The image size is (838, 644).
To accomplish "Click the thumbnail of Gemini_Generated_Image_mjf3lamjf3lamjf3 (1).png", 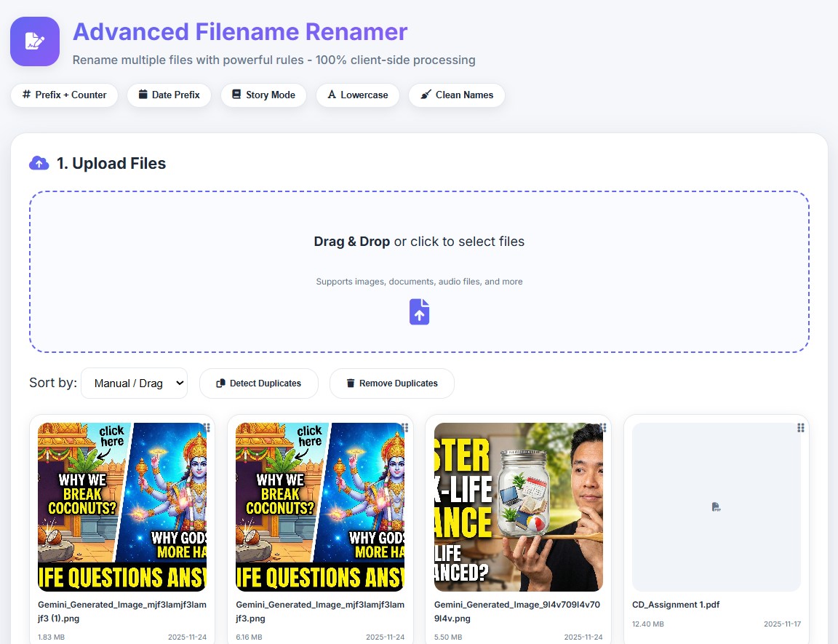I will pyautogui.click(x=122, y=506).
